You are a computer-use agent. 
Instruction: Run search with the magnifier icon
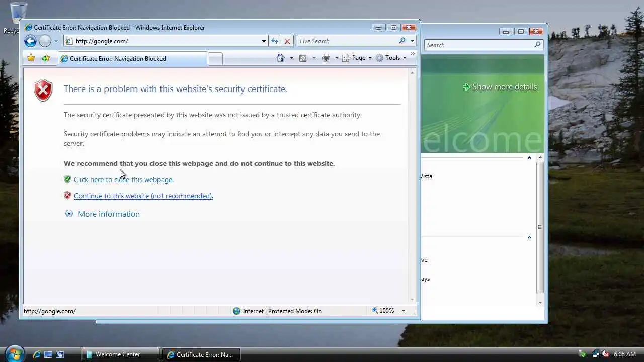(402, 41)
